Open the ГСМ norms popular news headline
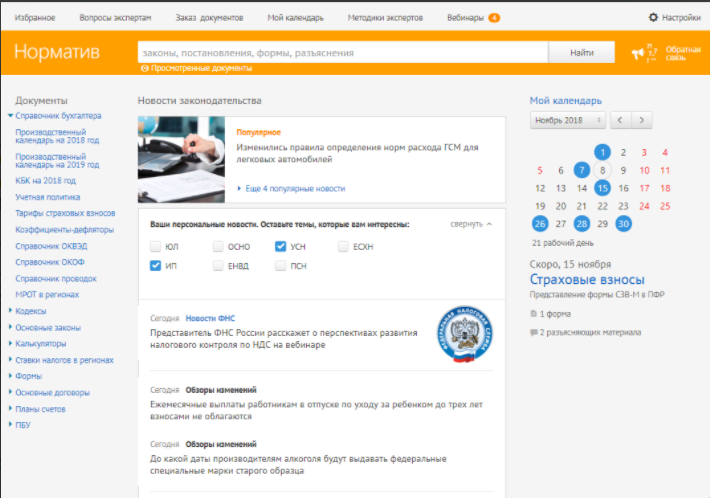Image resolution: width=710 pixels, height=498 pixels. coord(357,153)
